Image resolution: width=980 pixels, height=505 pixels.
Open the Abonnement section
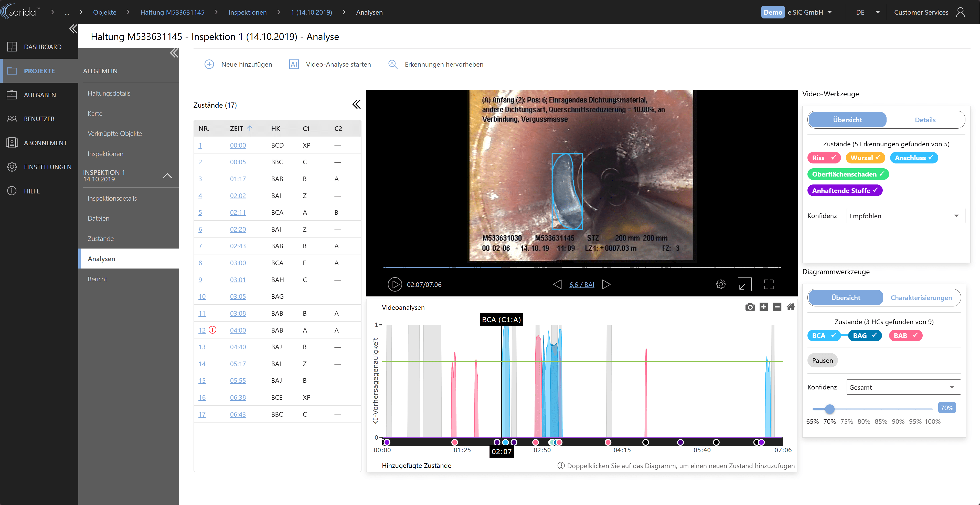(39, 143)
